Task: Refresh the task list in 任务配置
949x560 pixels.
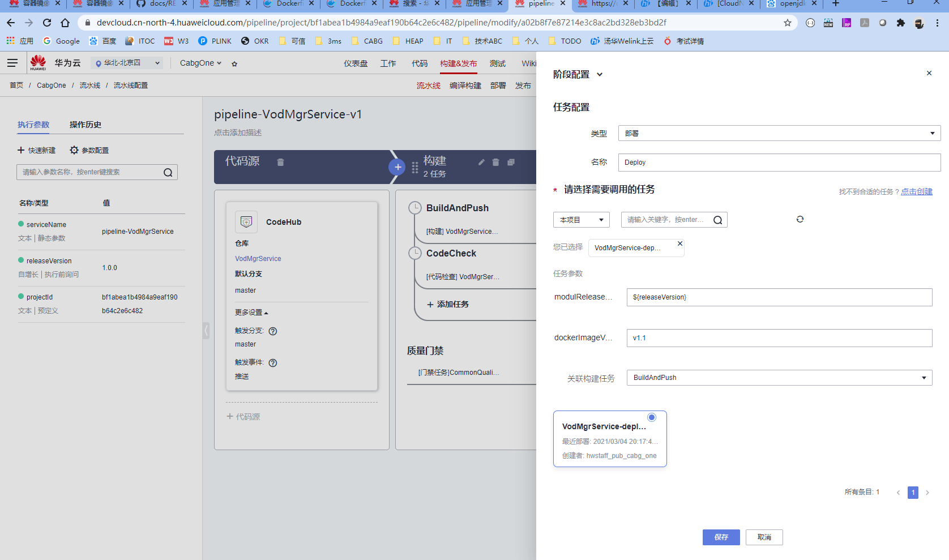Action: pyautogui.click(x=800, y=219)
